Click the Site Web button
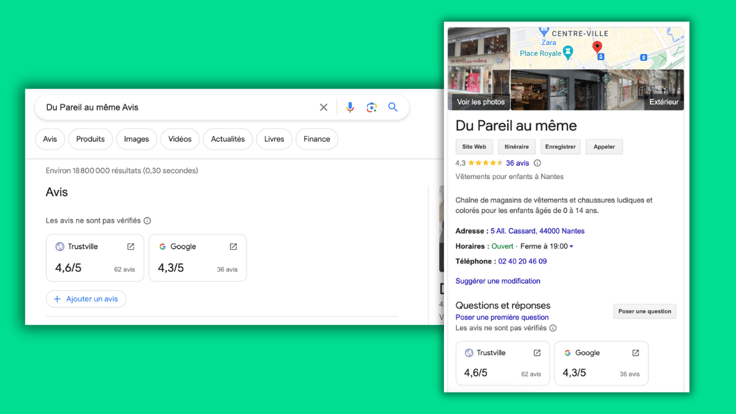This screenshot has height=414, width=736. coord(474,147)
